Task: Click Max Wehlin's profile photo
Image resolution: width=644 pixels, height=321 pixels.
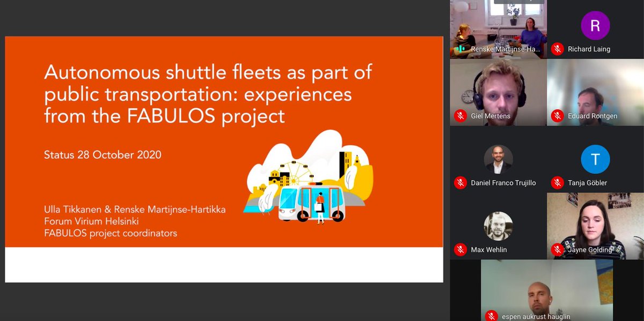Action: coord(498,226)
